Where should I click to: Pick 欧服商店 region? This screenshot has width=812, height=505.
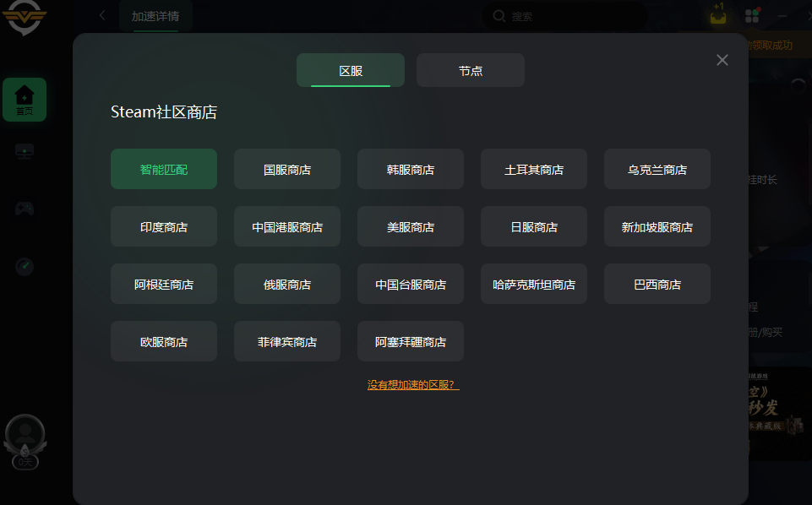[164, 341]
